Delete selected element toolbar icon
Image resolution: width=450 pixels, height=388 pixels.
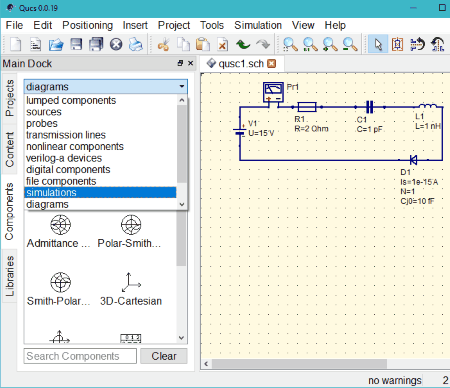coord(223,44)
